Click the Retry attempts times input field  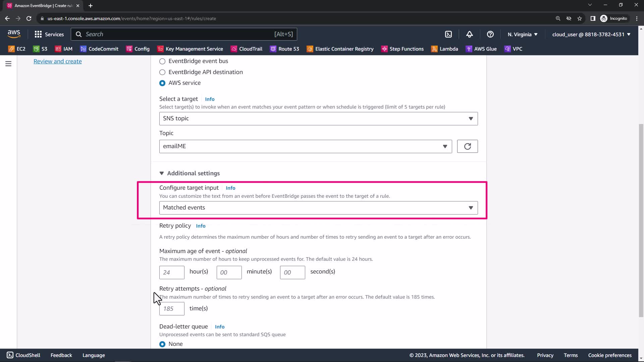pyautogui.click(x=172, y=309)
